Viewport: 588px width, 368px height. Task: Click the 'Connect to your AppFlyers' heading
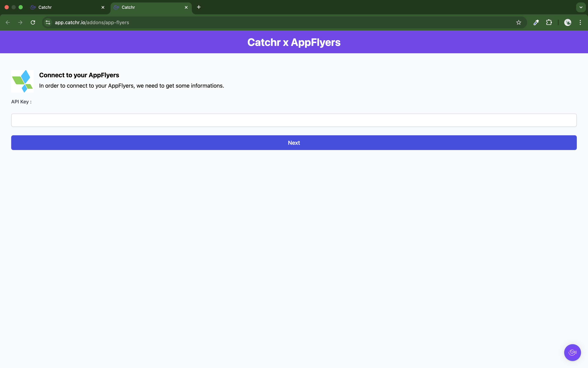tap(79, 75)
